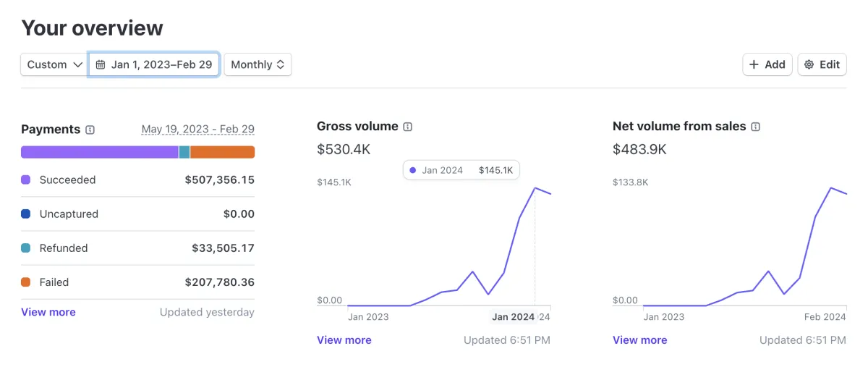Open View more under Payments
This screenshot has height=388, width=868.
pos(48,312)
